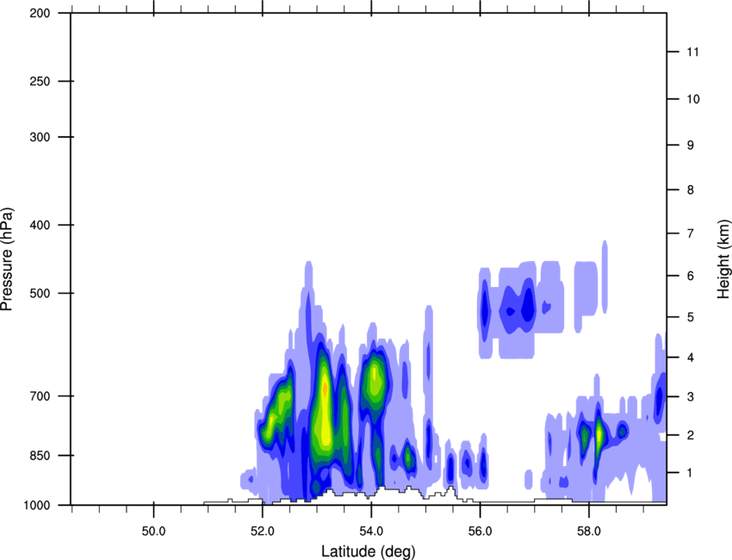Click the 54.0 latitude tick label

coord(372,532)
